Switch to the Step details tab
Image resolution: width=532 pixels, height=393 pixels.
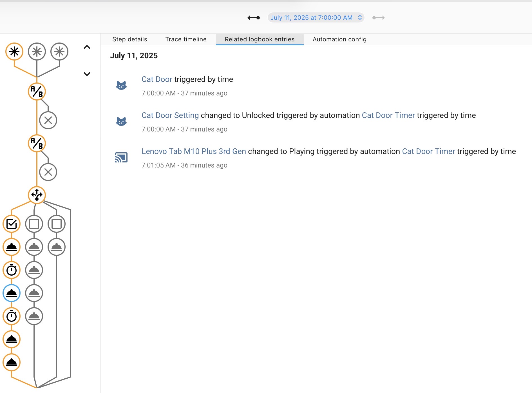click(130, 39)
